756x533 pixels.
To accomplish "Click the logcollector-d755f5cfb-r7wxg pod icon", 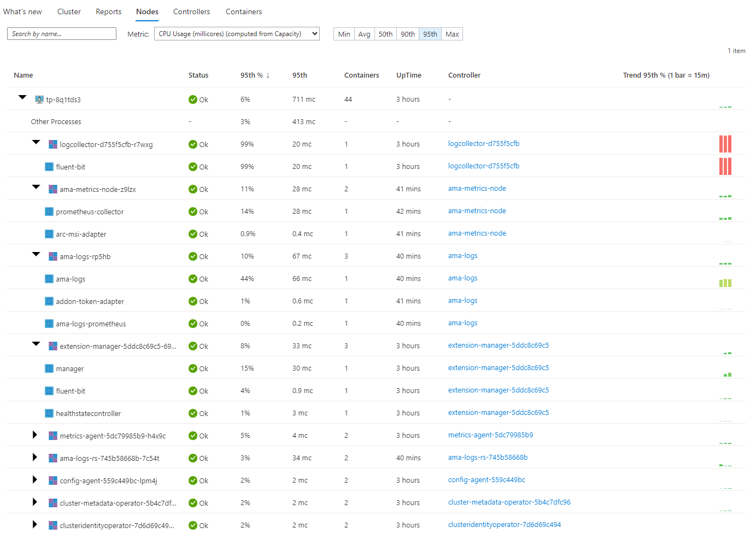I will point(53,144).
